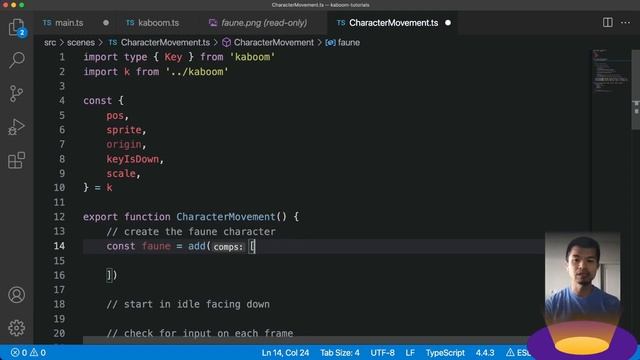This screenshot has height=360, width=640.
Task: Change encoding via UTF-8 status item
Action: (x=382, y=353)
